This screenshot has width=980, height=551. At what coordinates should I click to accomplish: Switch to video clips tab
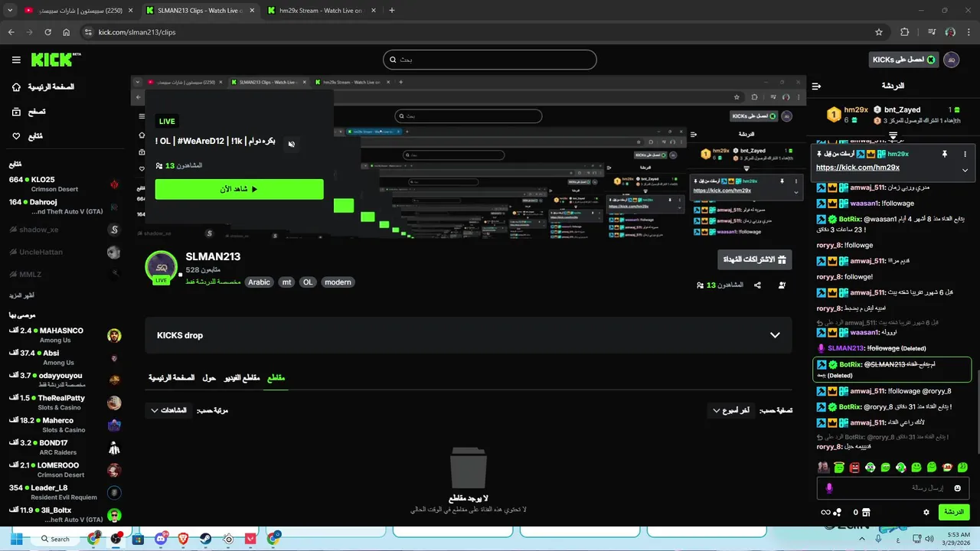(x=241, y=378)
